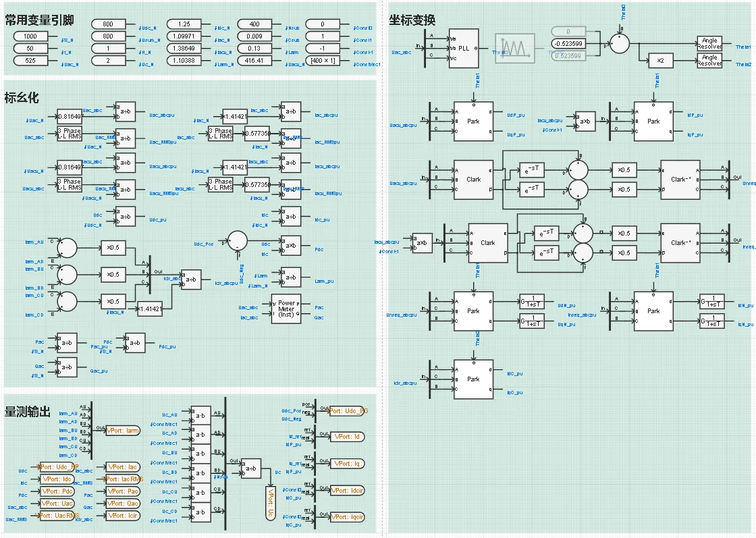Select the Power Meter (Inst) block

coord(286,309)
